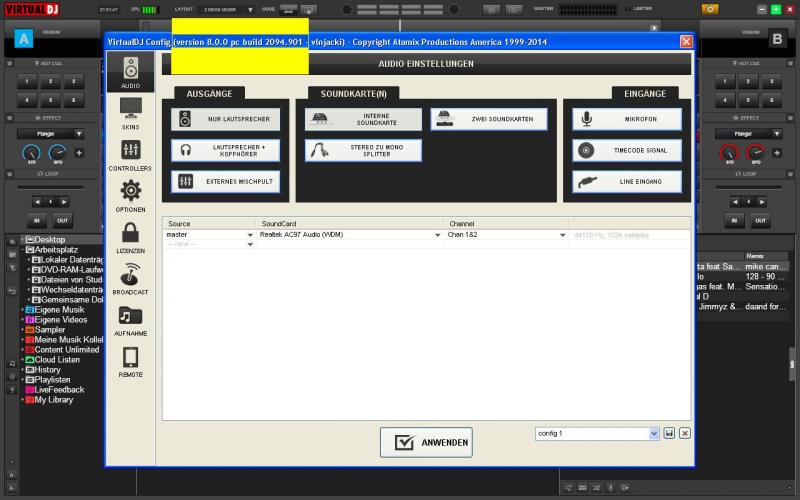Open the Skins section in sidebar
Image resolution: width=800 pixels, height=500 pixels.
pos(131,113)
